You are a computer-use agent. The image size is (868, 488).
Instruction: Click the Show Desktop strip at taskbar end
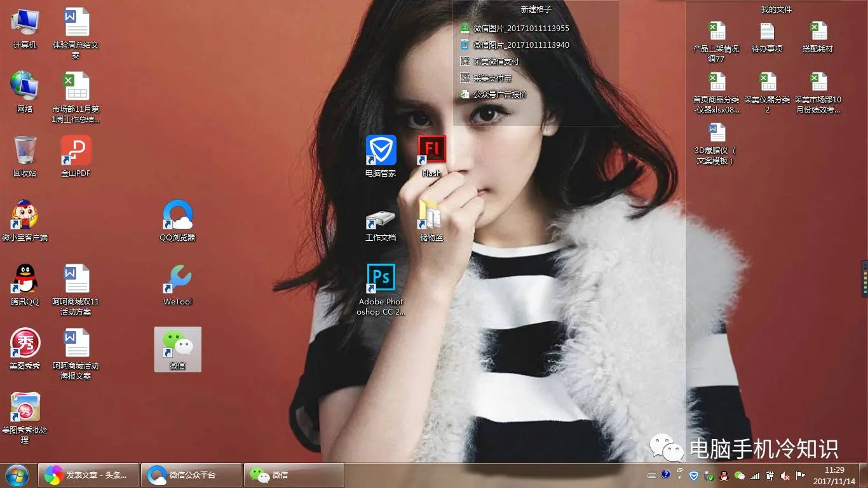(x=864, y=475)
